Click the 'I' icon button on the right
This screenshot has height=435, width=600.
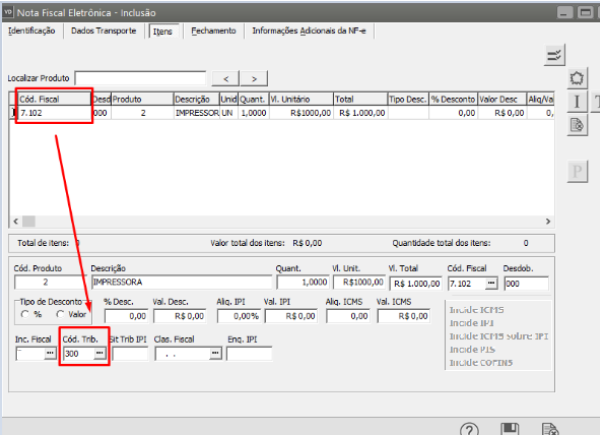click(x=576, y=101)
